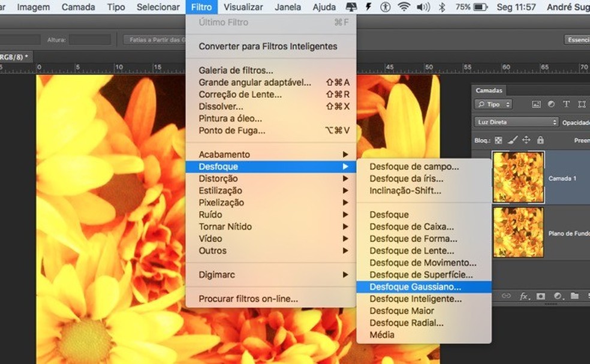
Task: Select Desfoque de Caixa filter
Action: pos(424,227)
